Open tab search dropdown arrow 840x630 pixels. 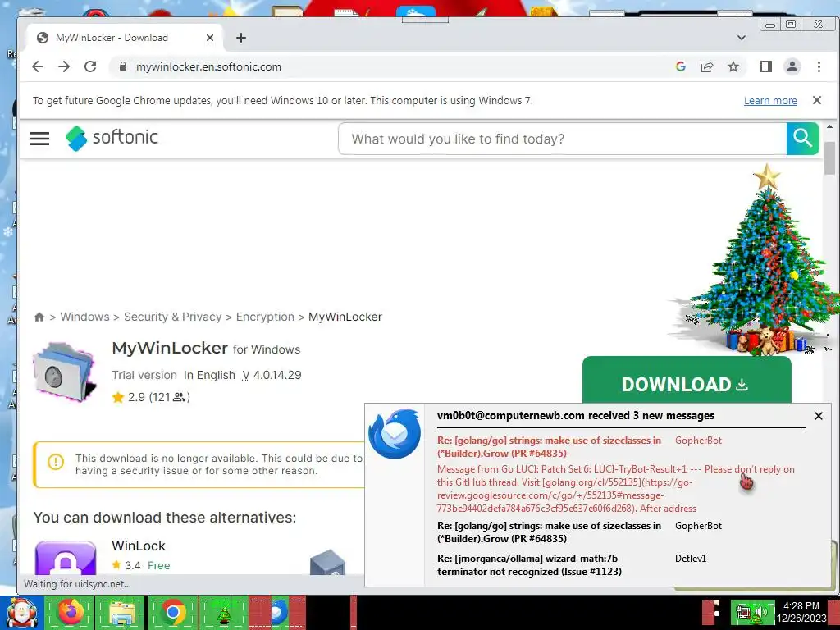pos(742,38)
